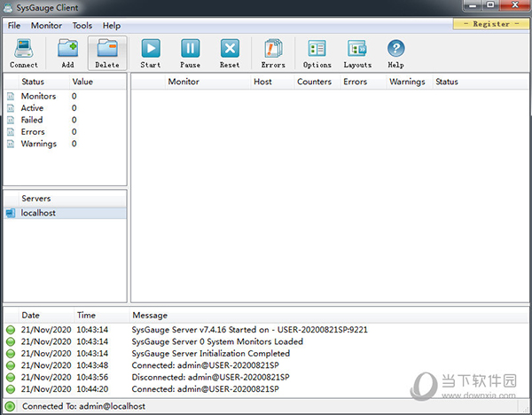Select 'SysGauge Server v7.4.16 Started on' log message

(x=249, y=330)
